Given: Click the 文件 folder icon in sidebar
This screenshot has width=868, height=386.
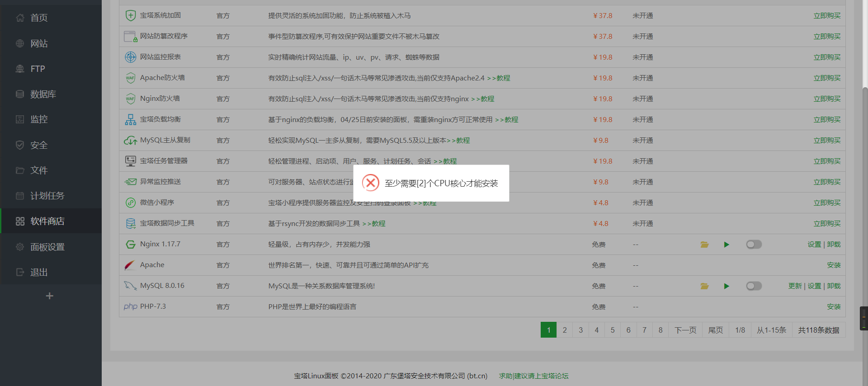Looking at the screenshot, I should pyautogui.click(x=20, y=170).
